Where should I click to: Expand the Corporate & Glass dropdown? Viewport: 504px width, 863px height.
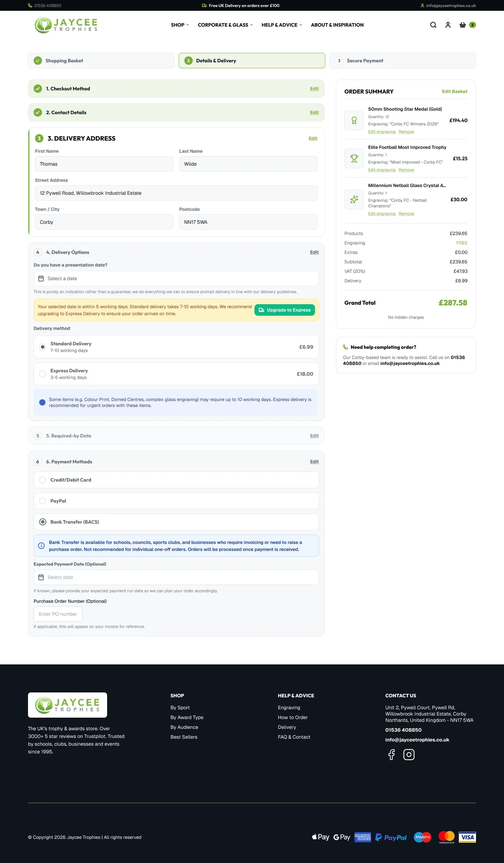coord(225,25)
